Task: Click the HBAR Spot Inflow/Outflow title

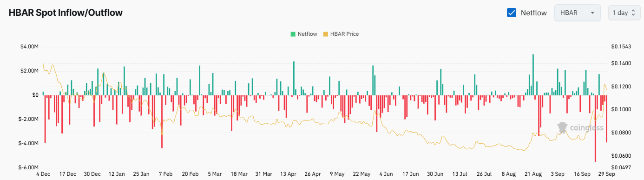Action: click(66, 13)
